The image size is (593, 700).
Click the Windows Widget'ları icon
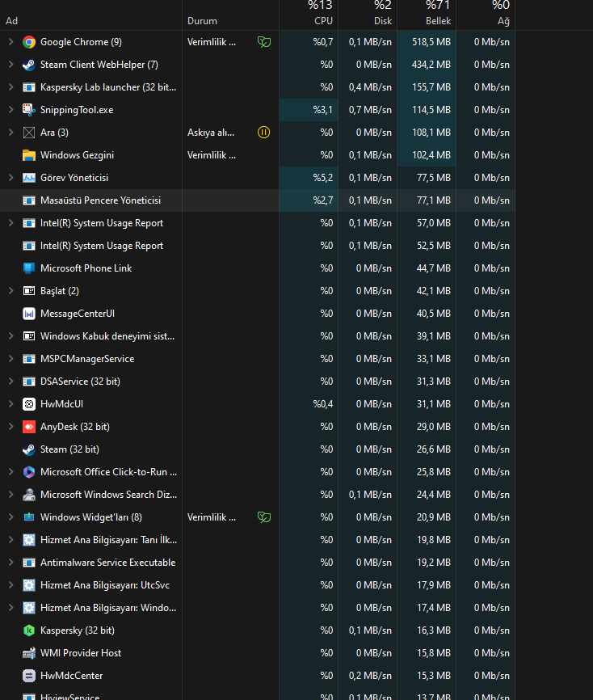click(29, 517)
